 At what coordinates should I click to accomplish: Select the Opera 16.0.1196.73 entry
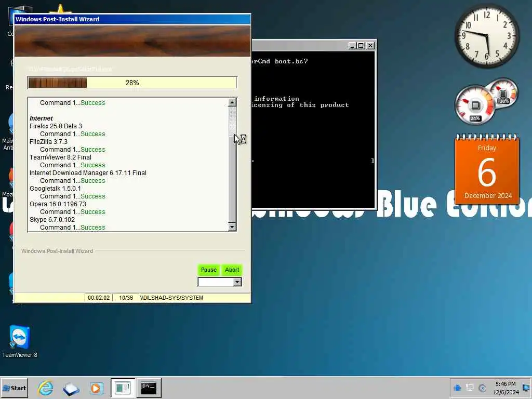58,204
